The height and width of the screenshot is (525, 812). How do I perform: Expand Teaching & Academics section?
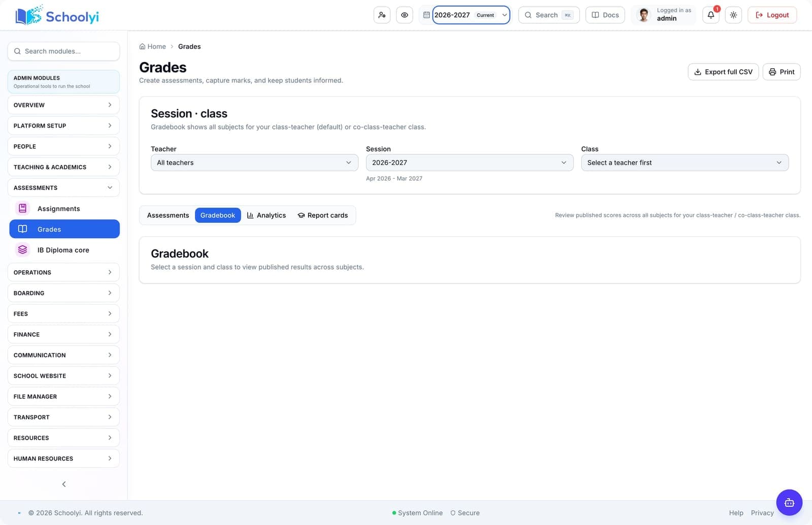[x=63, y=167]
